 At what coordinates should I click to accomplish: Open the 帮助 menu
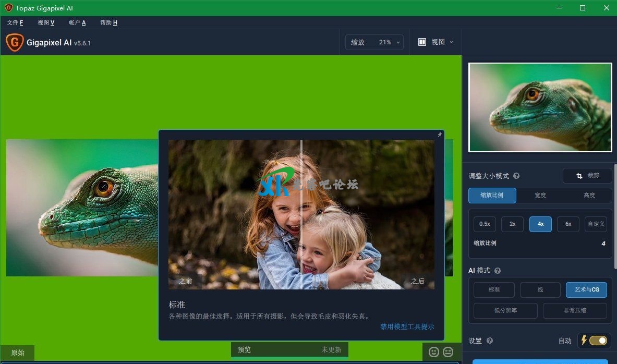click(108, 22)
